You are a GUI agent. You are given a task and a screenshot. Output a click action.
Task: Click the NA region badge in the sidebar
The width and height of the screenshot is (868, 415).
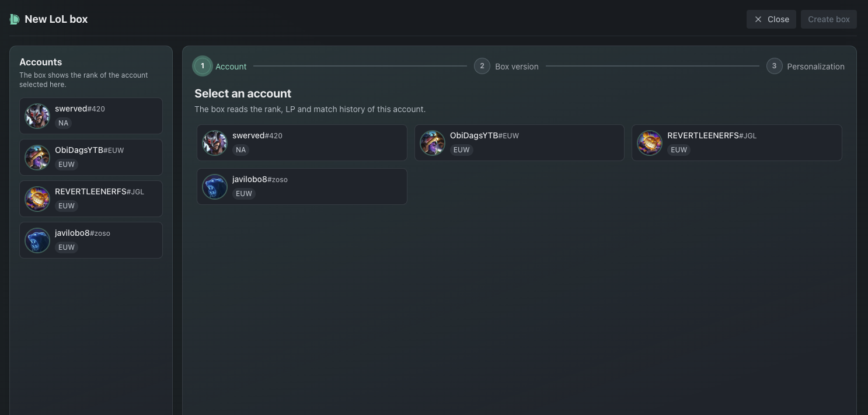pos(63,123)
